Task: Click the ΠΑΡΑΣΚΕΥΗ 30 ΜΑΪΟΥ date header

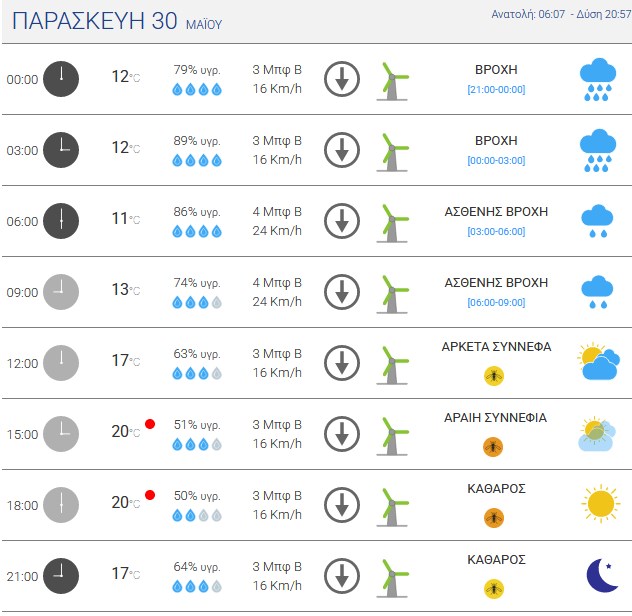Action: (x=117, y=21)
